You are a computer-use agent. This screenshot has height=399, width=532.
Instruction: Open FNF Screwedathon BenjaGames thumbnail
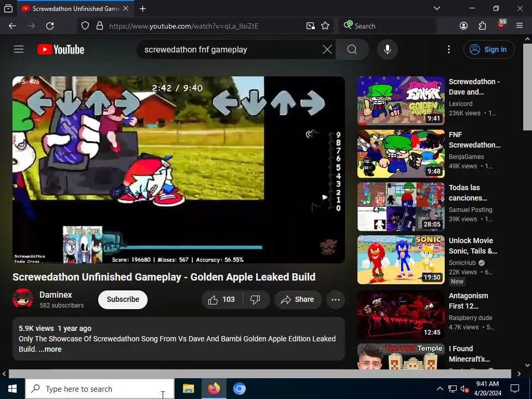pos(401,154)
